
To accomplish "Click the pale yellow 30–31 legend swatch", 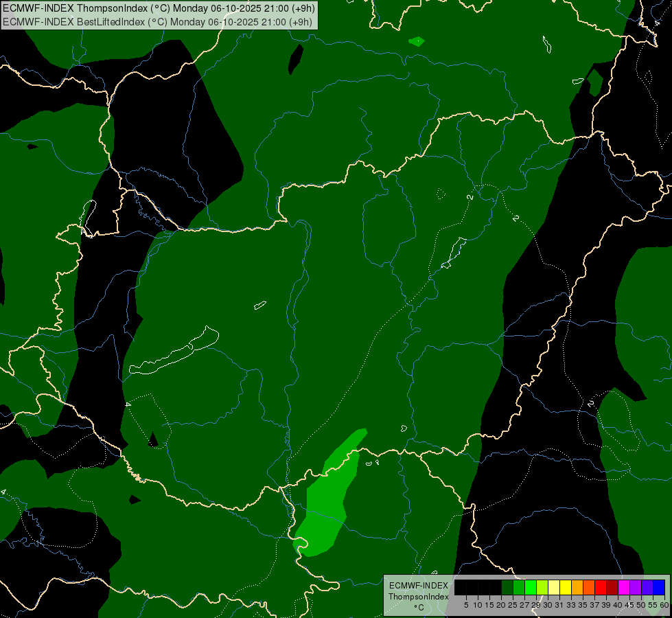I will point(554,587).
